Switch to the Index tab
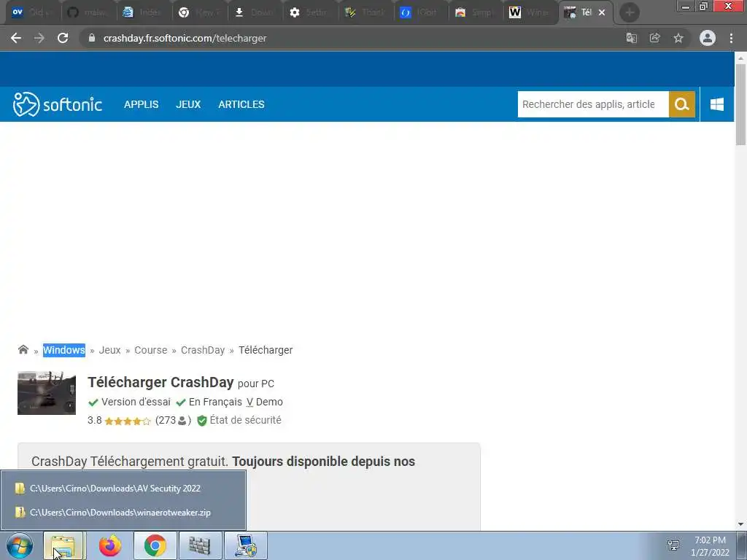The width and height of the screenshot is (747, 560). (144, 12)
